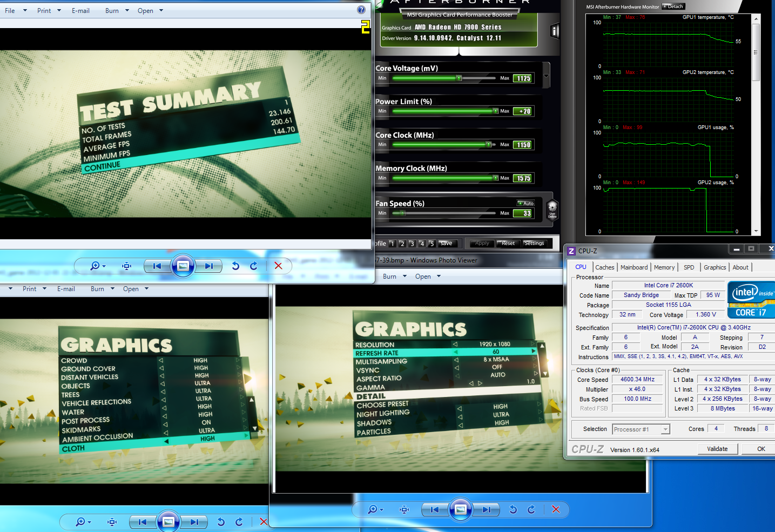The image size is (775, 532).
Task: Click Validate button in CPU-Z
Action: [717, 449]
